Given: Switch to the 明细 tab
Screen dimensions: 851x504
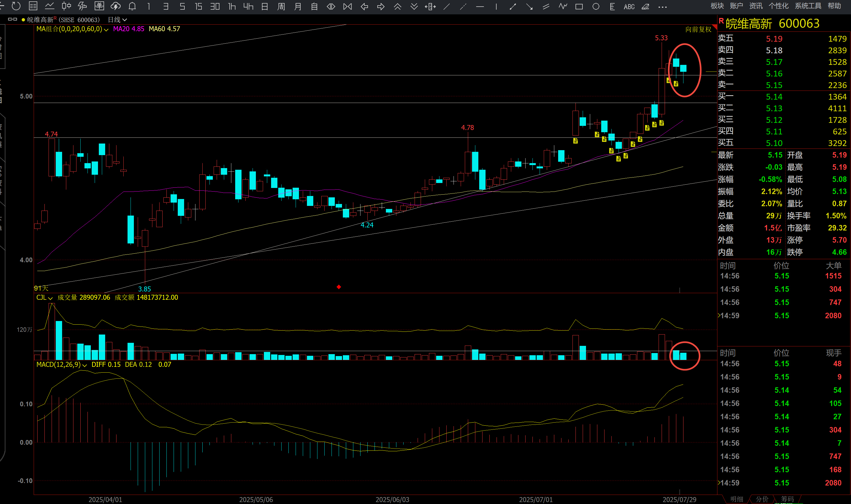Looking at the screenshot, I should [736, 499].
